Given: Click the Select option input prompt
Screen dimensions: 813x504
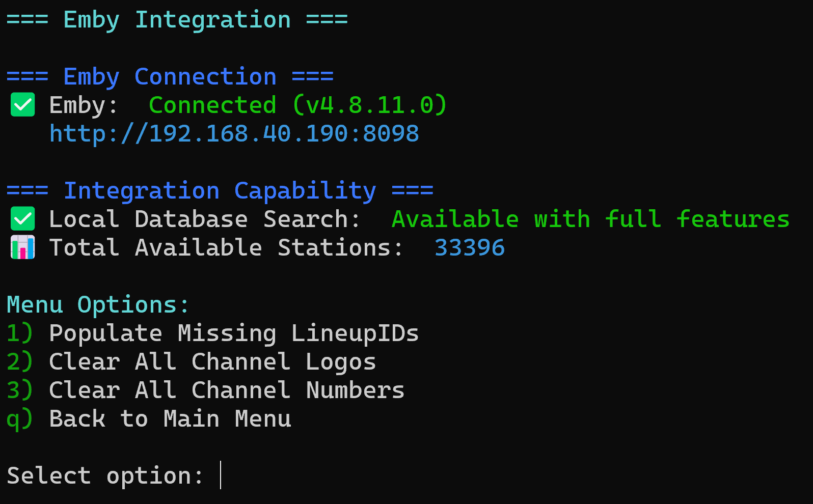Looking at the screenshot, I should [221, 475].
